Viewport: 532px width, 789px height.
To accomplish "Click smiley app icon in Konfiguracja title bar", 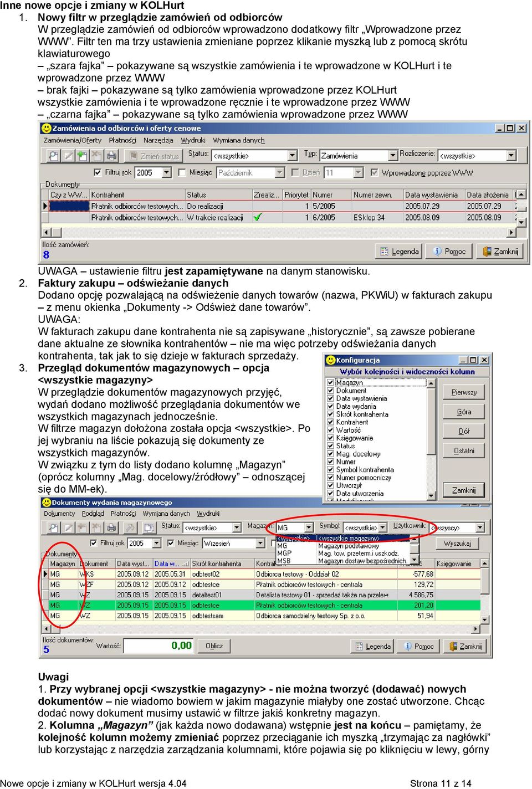I will pyautogui.click(x=330, y=360).
